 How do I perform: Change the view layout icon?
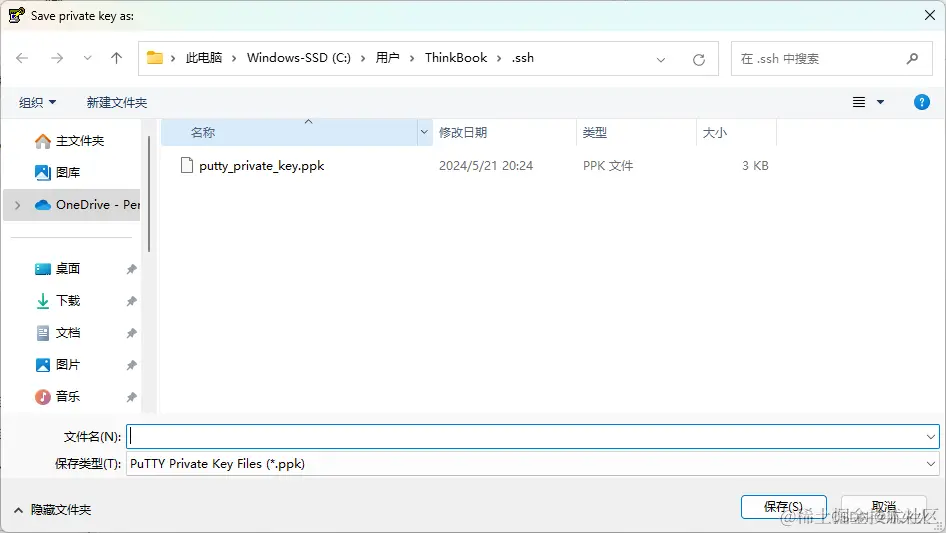click(x=859, y=102)
